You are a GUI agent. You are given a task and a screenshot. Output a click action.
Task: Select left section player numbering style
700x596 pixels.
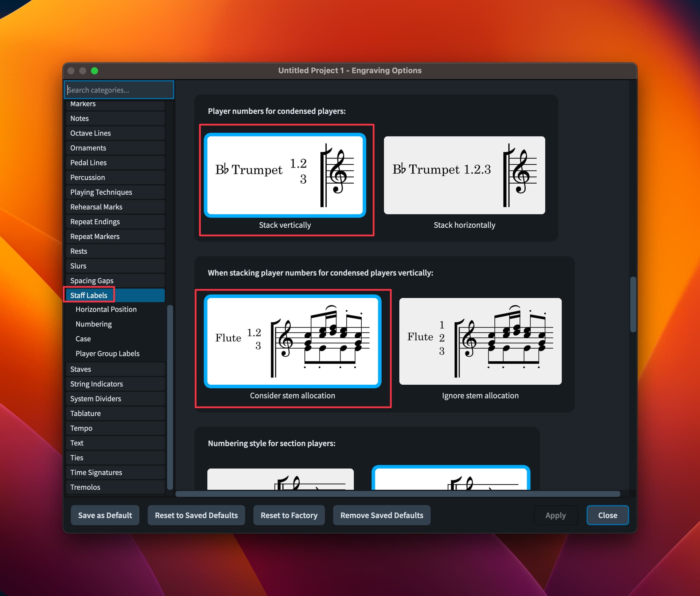coord(280,479)
